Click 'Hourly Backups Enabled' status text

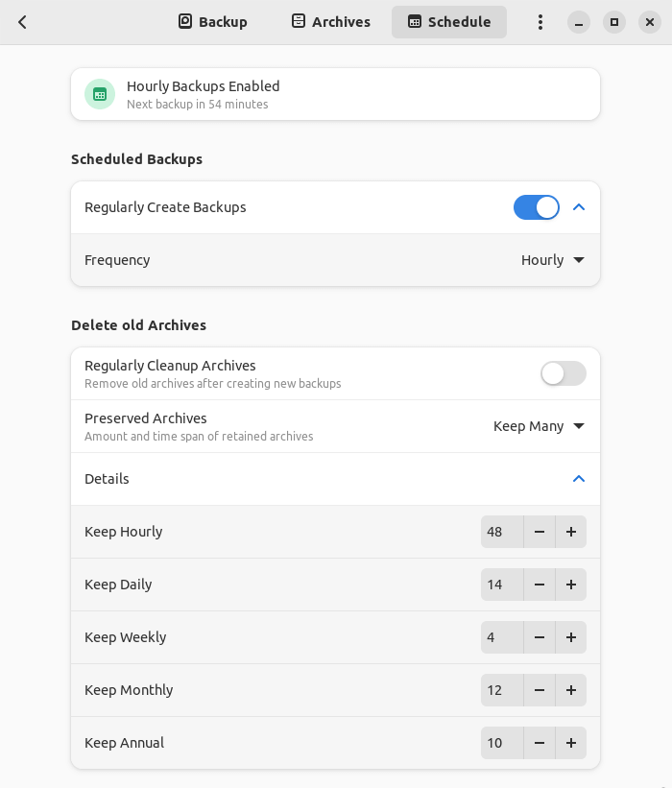coord(204,86)
